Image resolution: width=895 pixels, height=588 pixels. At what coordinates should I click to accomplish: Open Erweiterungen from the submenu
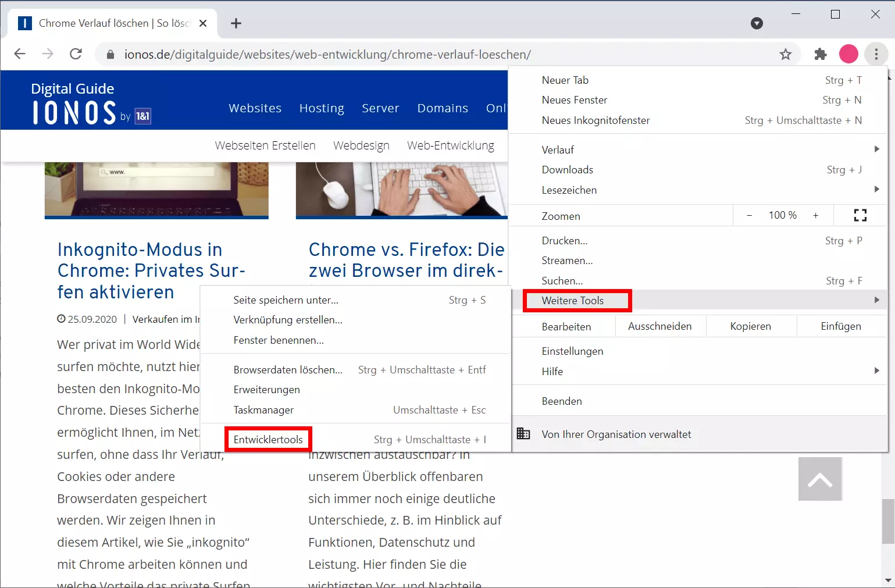pyautogui.click(x=355, y=390)
